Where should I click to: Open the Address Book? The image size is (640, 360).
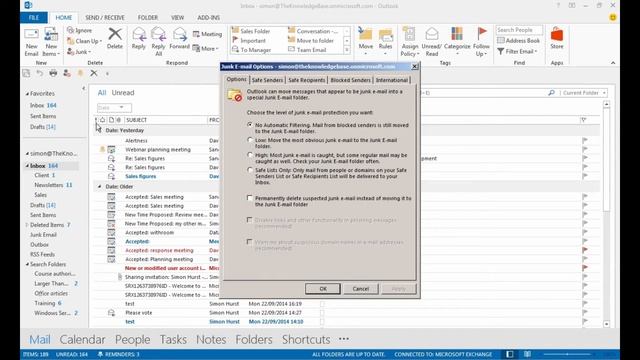518,40
